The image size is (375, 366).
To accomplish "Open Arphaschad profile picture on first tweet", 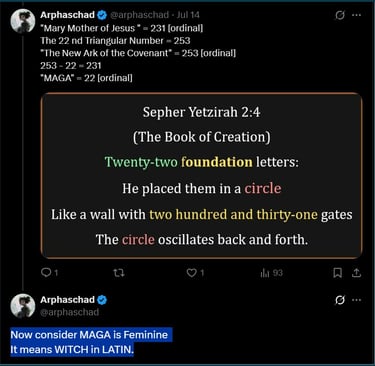I will tap(23, 21).
